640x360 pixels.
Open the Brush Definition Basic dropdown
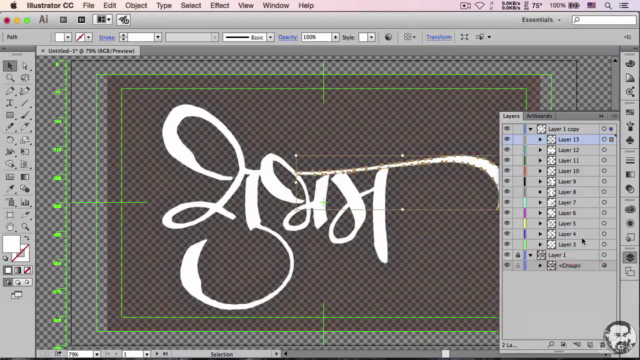tap(270, 37)
